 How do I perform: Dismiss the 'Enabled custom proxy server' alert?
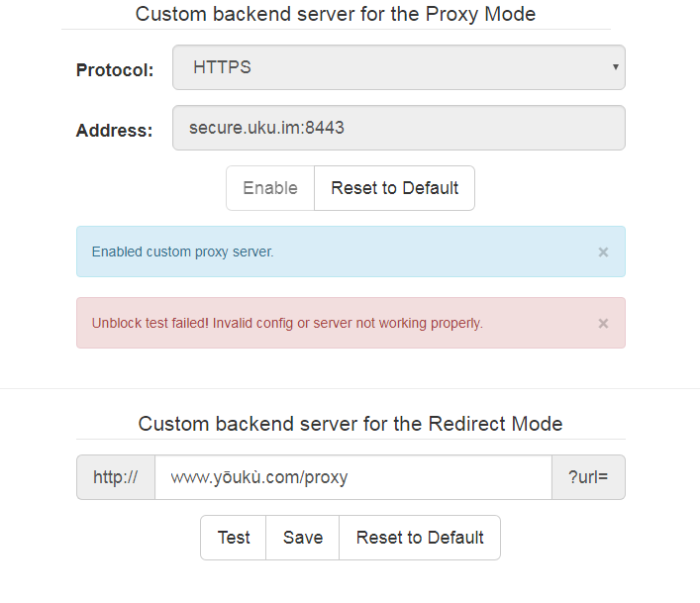(x=603, y=252)
